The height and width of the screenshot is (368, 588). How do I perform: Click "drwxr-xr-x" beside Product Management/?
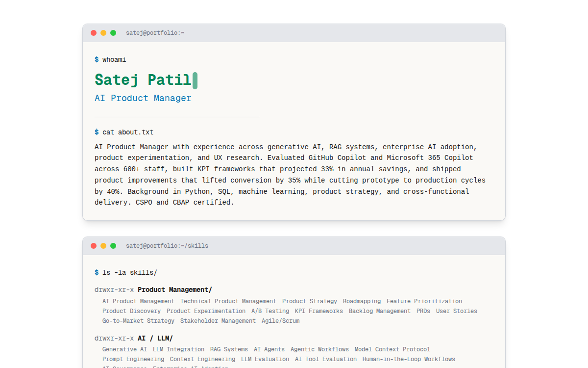[x=114, y=290]
